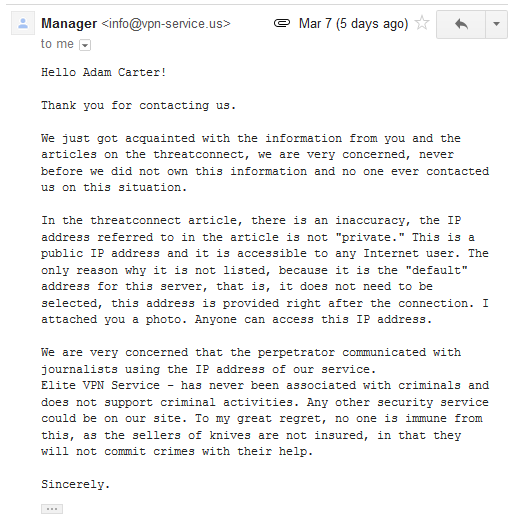Expand trimmed content with the ellipsis button
Screen dimensions: 516x521
[52, 509]
